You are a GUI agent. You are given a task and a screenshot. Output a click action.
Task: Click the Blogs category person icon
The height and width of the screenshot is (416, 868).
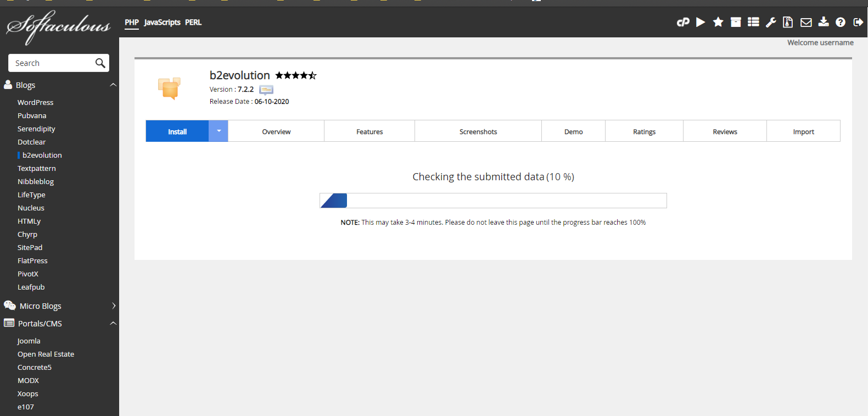click(8, 85)
